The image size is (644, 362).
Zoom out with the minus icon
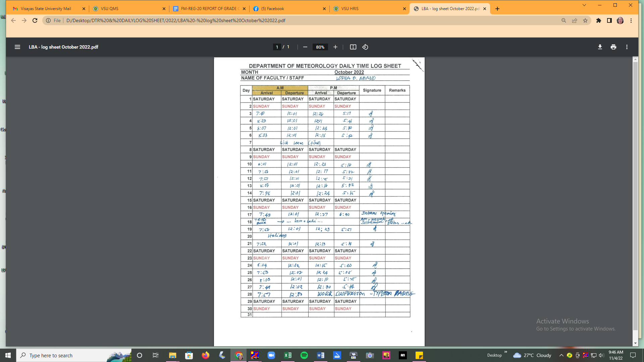(305, 47)
